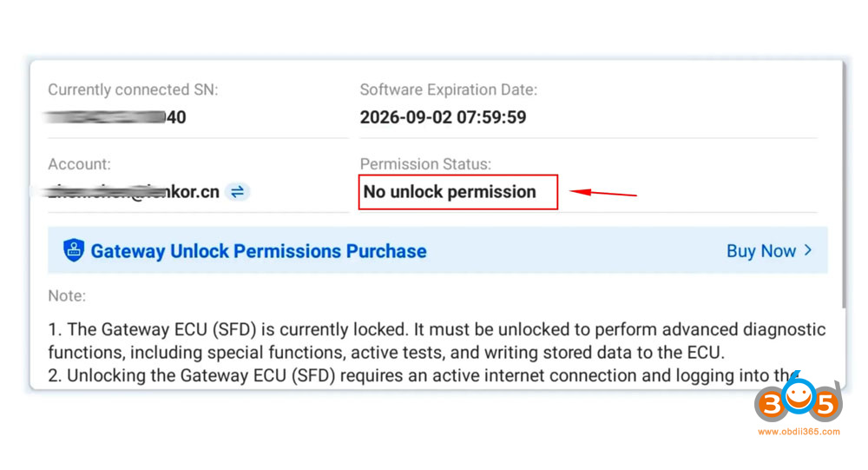Screen dimensions: 868x470
Task: Click the chevron next to Buy Now
Action: 808,250
